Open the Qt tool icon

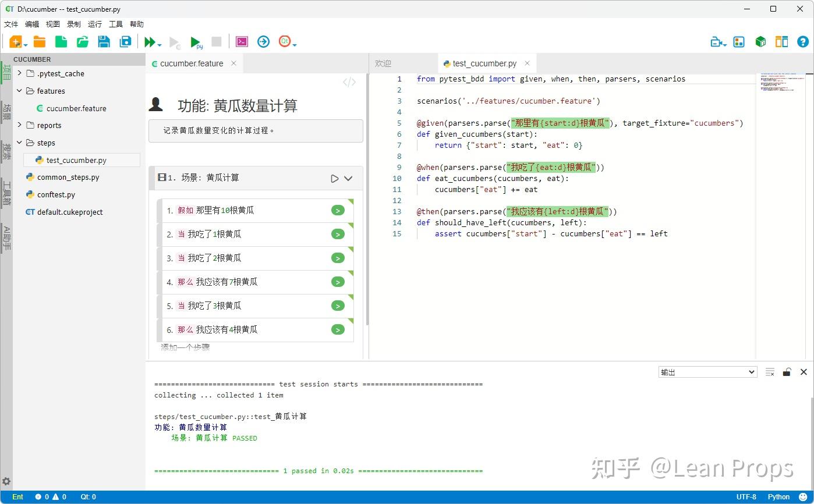pyautogui.click(x=285, y=41)
